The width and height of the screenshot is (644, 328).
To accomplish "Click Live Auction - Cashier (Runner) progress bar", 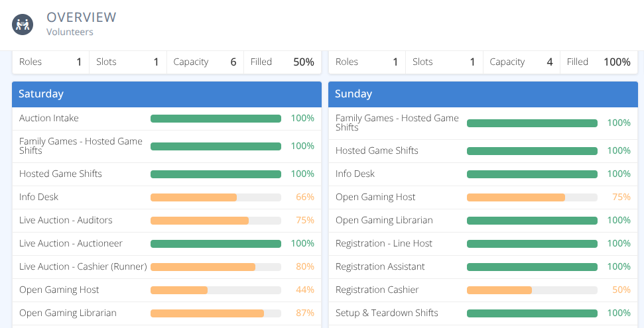I will [x=216, y=267].
